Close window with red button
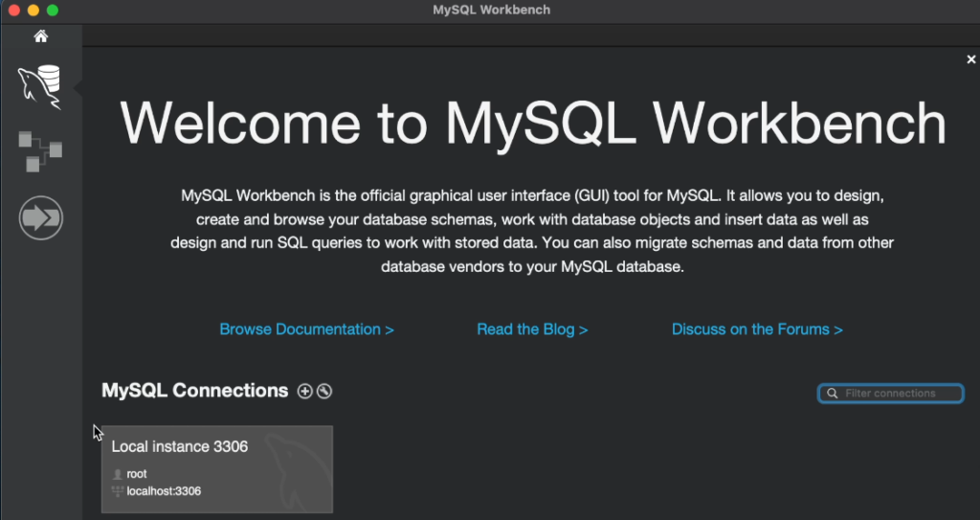Image resolution: width=980 pixels, height=520 pixels. tap(13, 10)
